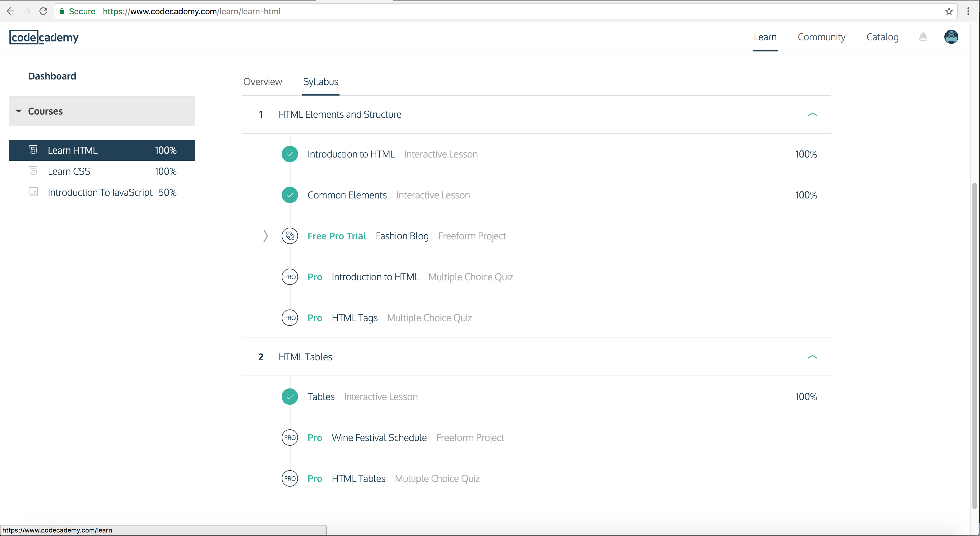This screenshot has height=536, width=980.
Task: Click the Codecademy logo
Action: (44, 37)
